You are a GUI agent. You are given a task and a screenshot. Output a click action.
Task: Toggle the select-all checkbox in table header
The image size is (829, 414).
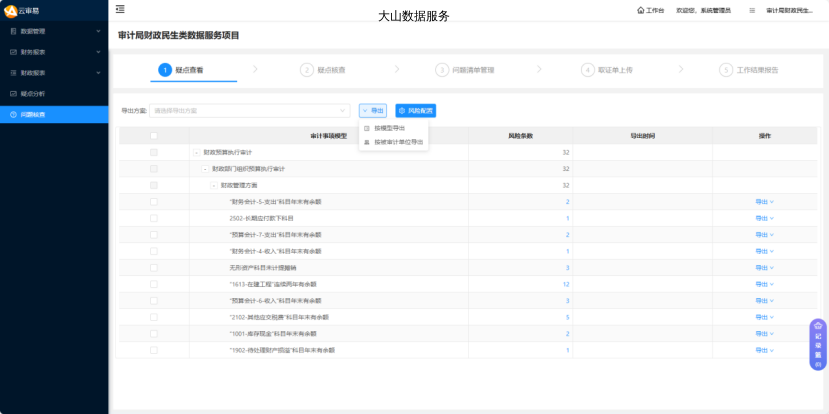(x=153, y=136)
